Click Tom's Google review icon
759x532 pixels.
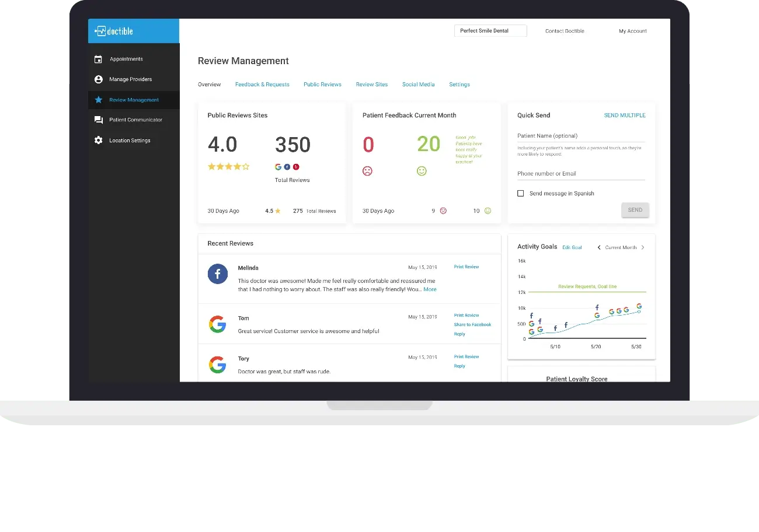click(218, 324)
